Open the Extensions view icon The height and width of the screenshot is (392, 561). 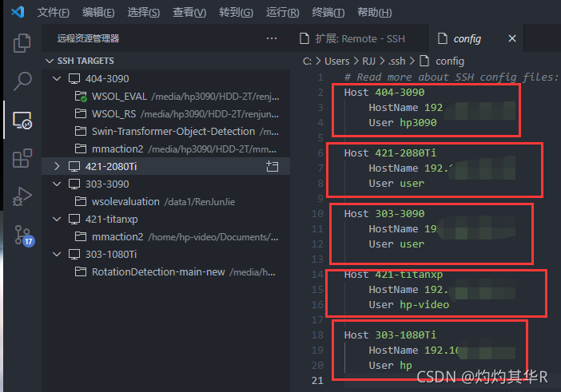click(22, 158)
